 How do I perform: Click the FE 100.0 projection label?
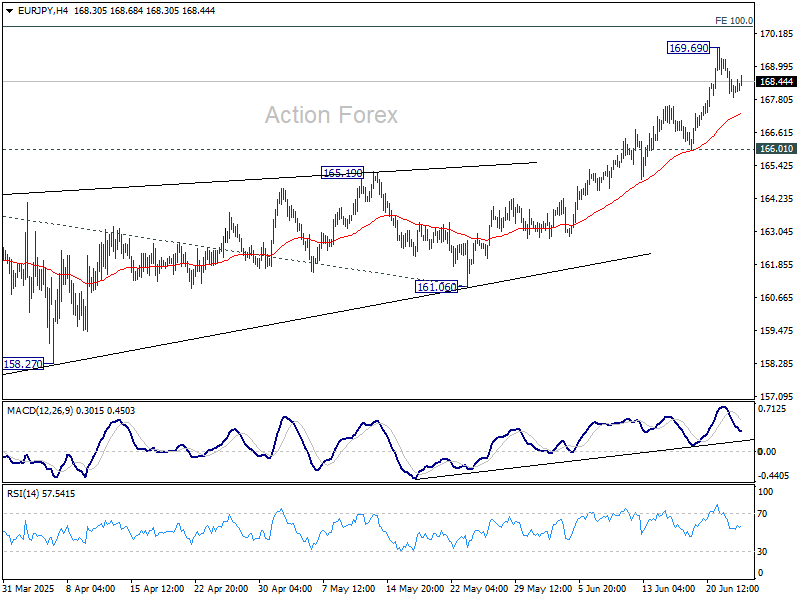[x=734, y=20]
